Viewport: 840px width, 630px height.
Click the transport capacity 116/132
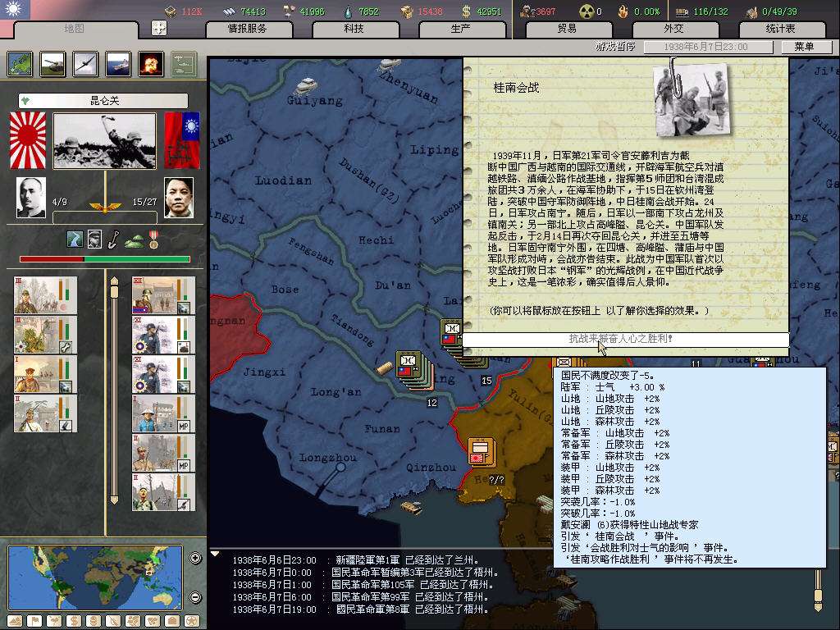pyautogui.click(x=710, y=11)
